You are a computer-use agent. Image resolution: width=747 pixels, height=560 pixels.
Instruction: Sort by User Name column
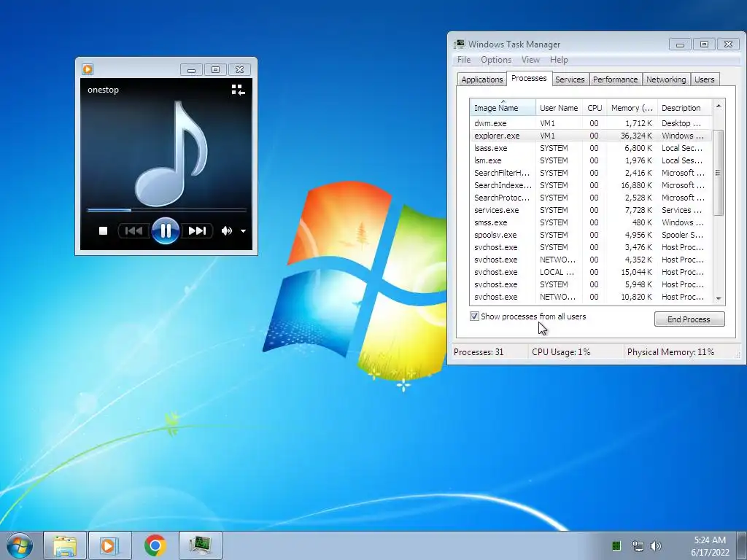click(x=559, y=108)
